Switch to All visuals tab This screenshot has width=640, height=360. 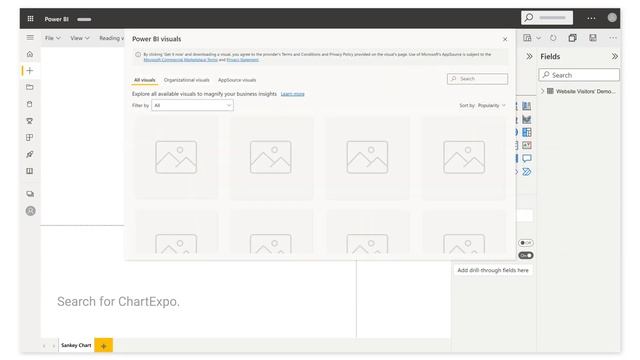pos(144,80)
